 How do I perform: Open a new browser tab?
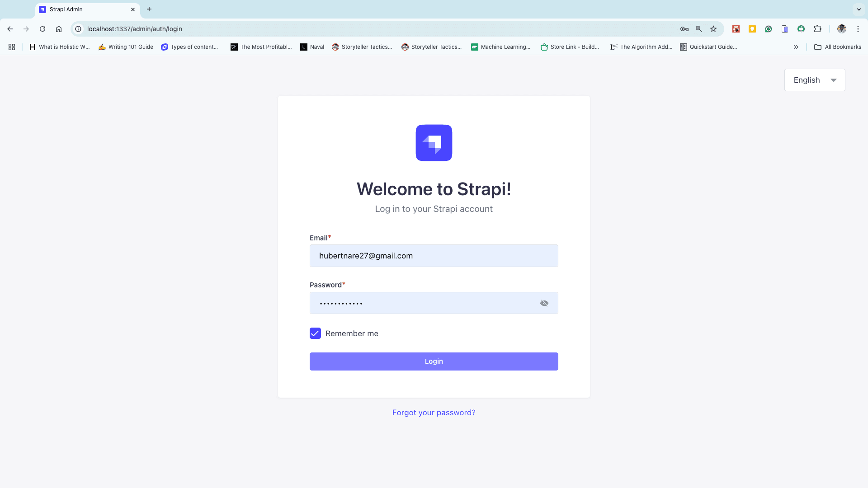pos(149,9)
